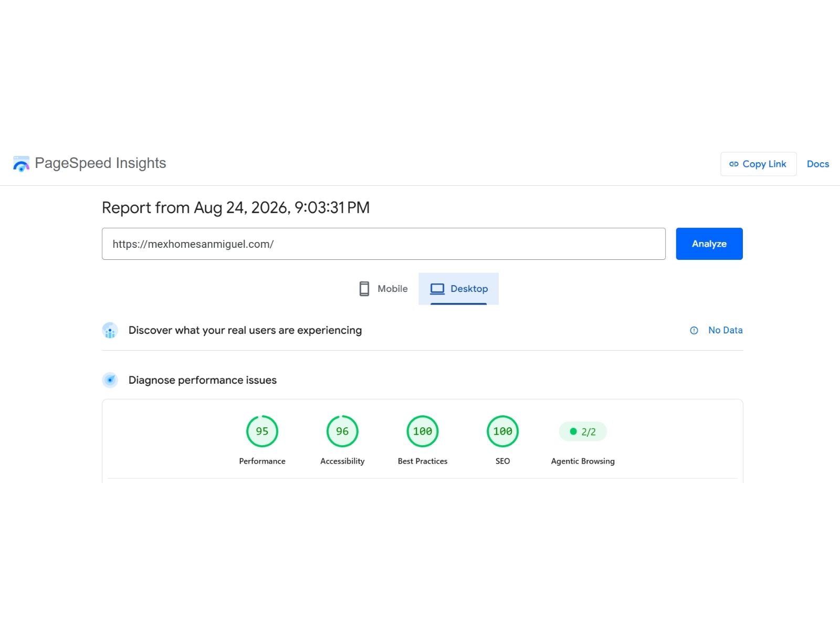Select the Desktop tab
This screenshot has width=840, height=630.
pyautogui.click(x=459, y=289)
